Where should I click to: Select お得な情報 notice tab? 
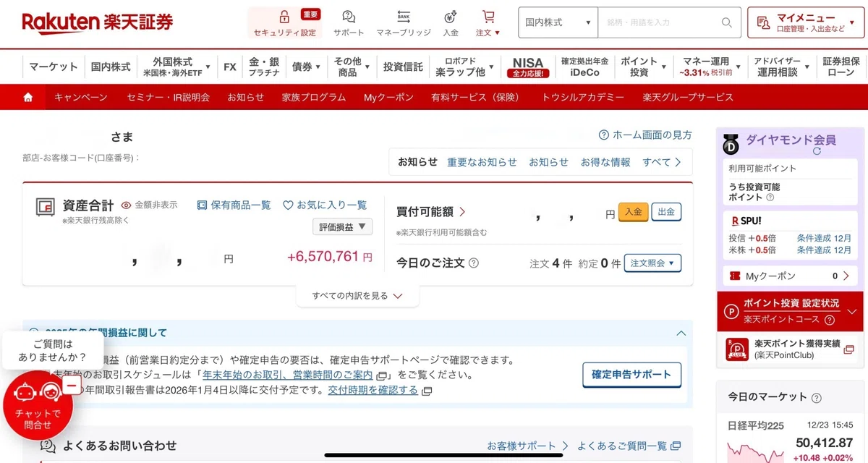point(605,162)
